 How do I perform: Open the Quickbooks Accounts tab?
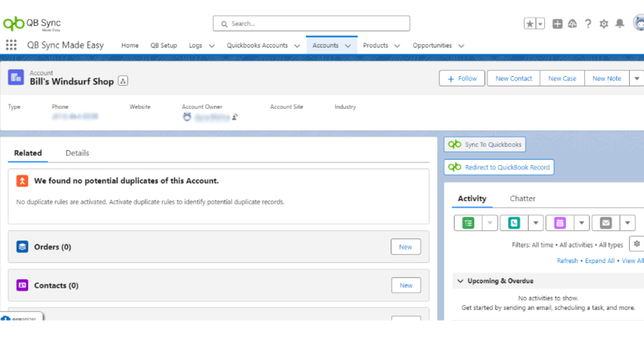(257, 45)
